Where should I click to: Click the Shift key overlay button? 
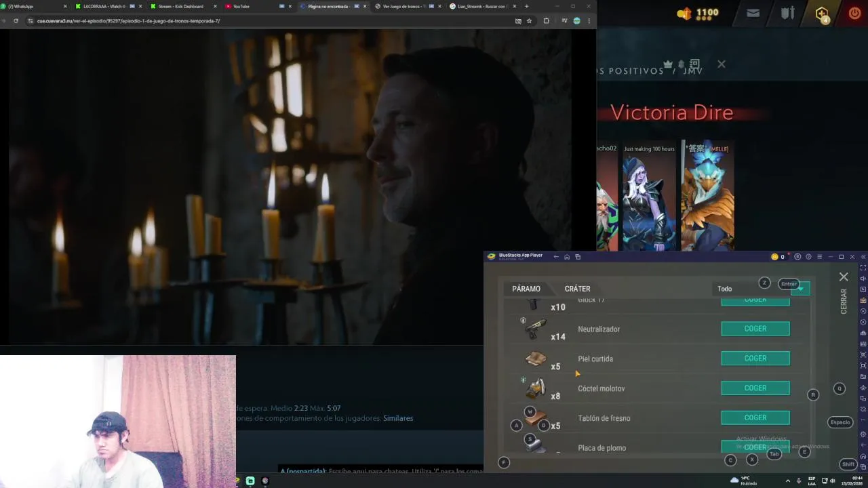[x=848, y=464]
